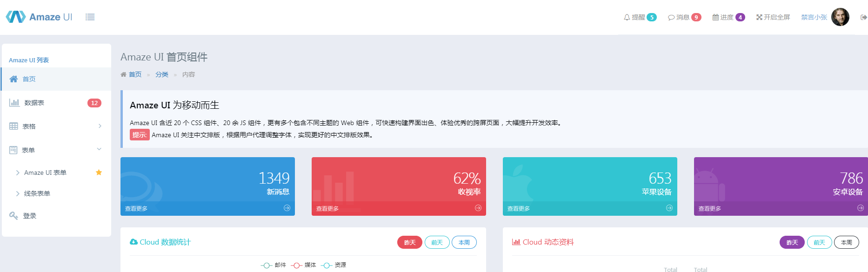Click the 表单 sidebar item
The height and width of the screenshot is (272, 868).
tap(56, 150)
